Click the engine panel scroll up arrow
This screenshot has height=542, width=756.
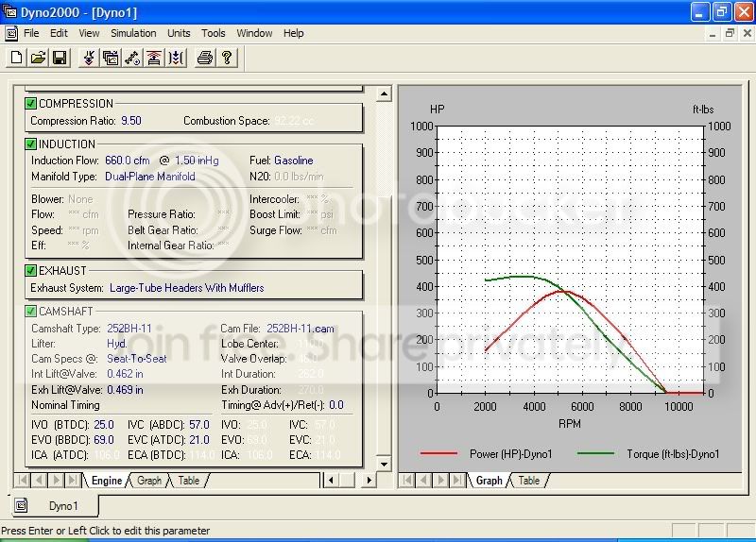pyautogui.click(x=384, y=93)
